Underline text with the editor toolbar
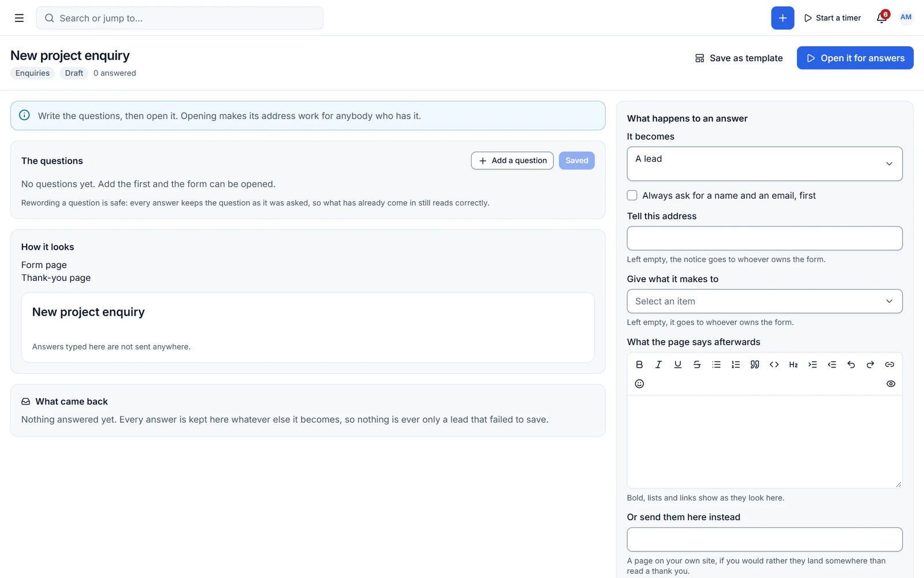 [678, 364]
